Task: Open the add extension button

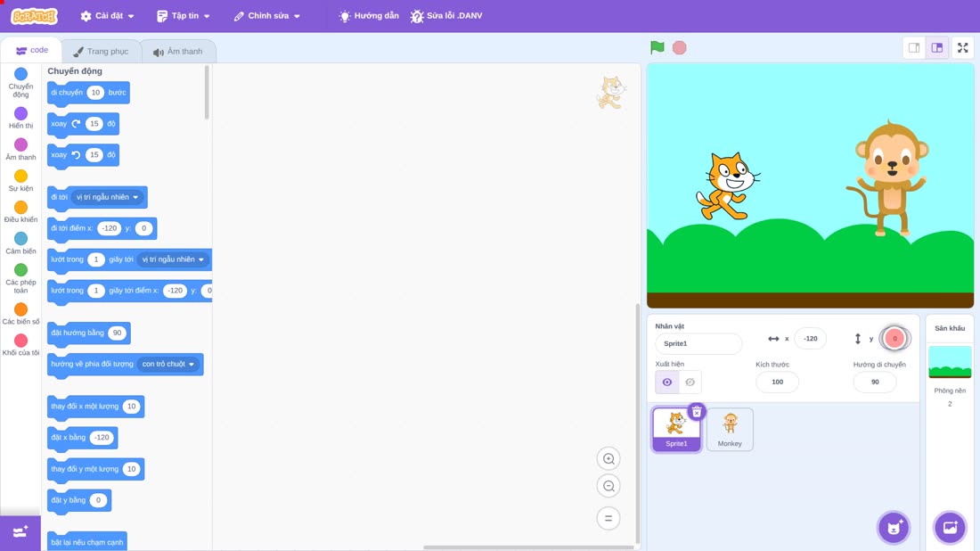Action: (20, 532)
